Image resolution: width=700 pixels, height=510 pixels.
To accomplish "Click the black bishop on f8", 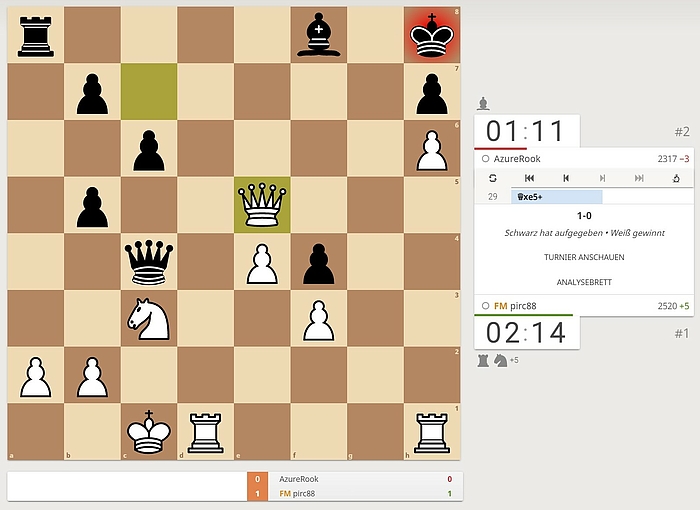I will (x=318, y=35).
